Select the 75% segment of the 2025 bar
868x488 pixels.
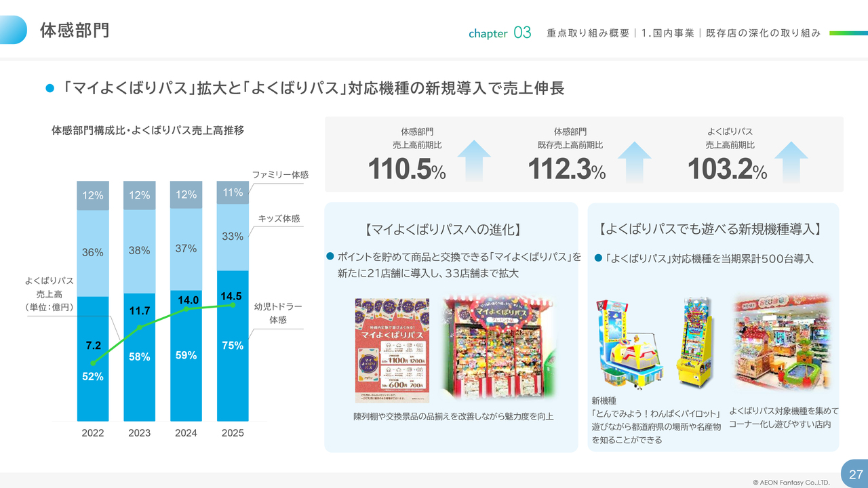point(232,346)
